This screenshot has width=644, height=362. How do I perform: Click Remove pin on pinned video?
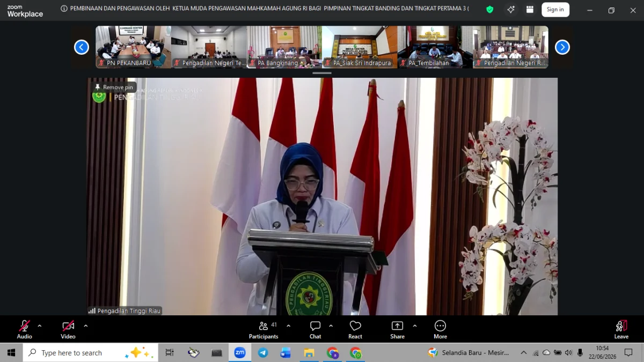click(114, 87)
